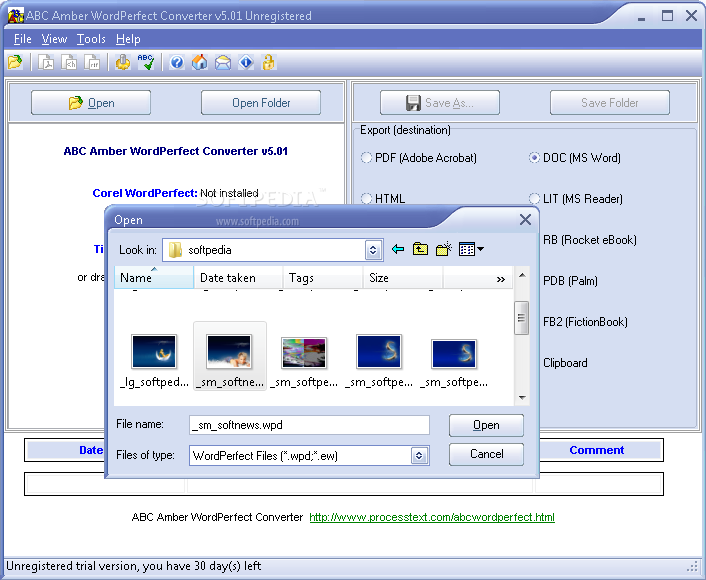Run the ABC spell check toolbar icon
The width and height of the screenshot is (706, 580).
tap(146, 62)
